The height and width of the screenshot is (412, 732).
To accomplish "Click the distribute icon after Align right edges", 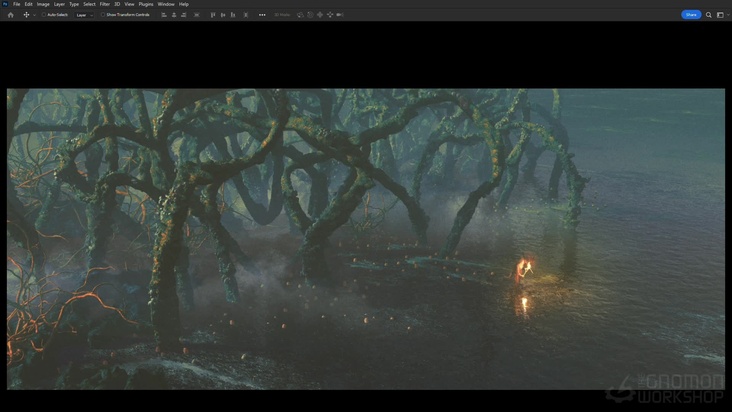I will coord(197,15).
